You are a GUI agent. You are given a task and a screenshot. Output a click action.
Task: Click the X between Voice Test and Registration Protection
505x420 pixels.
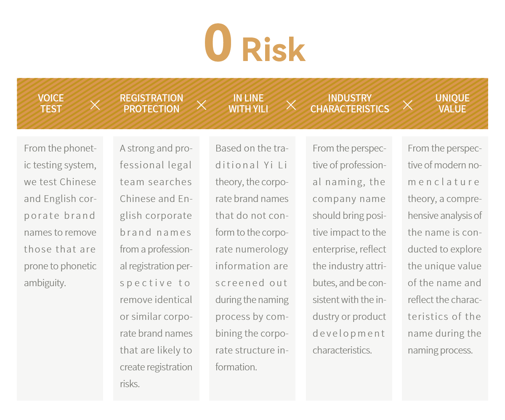point(95,105)
